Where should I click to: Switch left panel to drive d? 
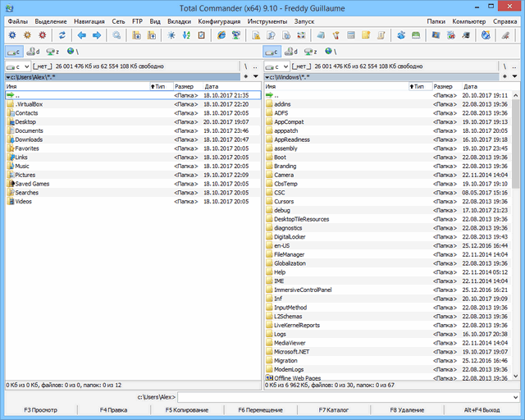tap(34, 51)
